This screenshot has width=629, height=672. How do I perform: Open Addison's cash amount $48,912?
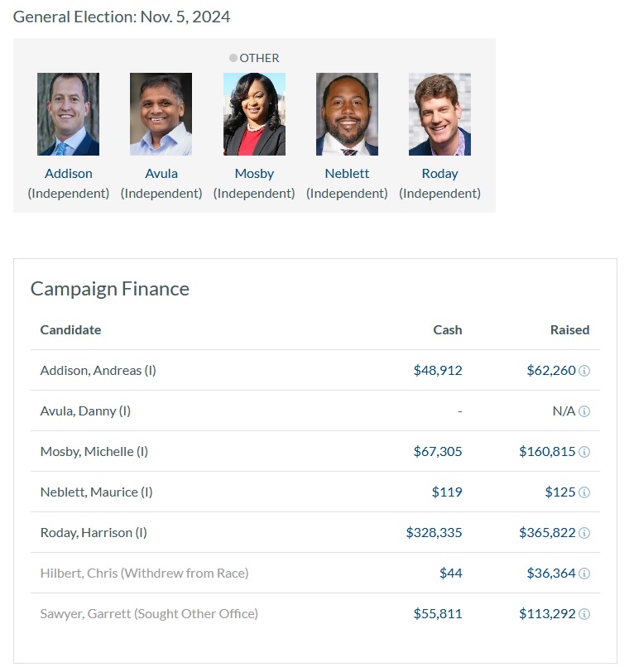pyautogui.click(x=438, y=371)
